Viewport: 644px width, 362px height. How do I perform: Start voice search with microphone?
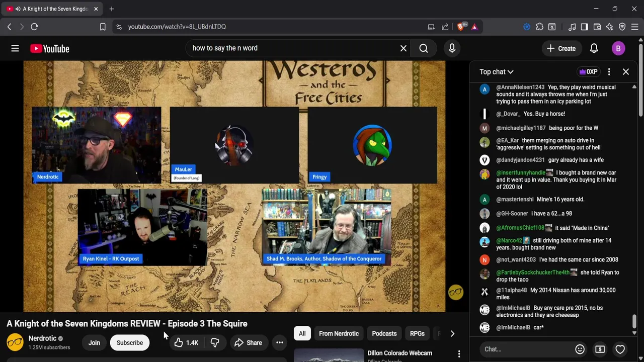tap(452, 48)
